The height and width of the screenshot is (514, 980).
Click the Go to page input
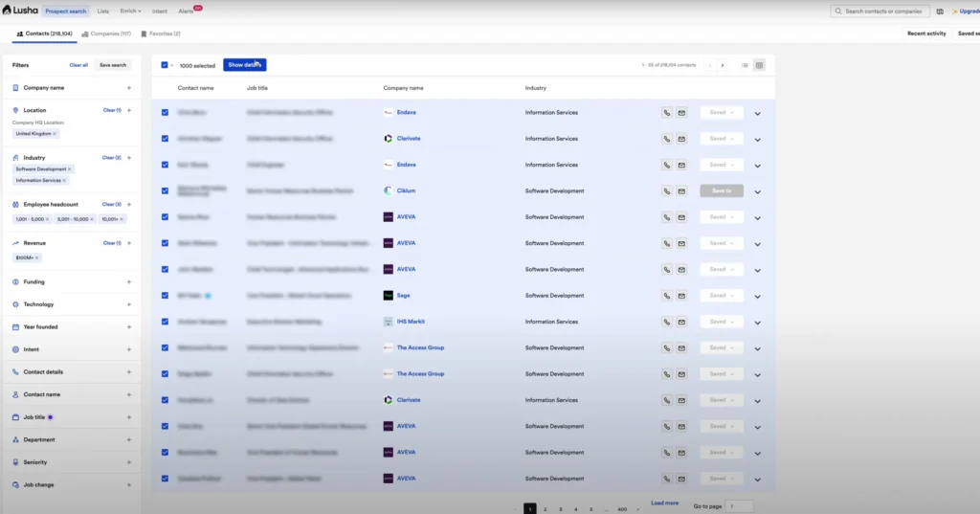coord(740,506)
